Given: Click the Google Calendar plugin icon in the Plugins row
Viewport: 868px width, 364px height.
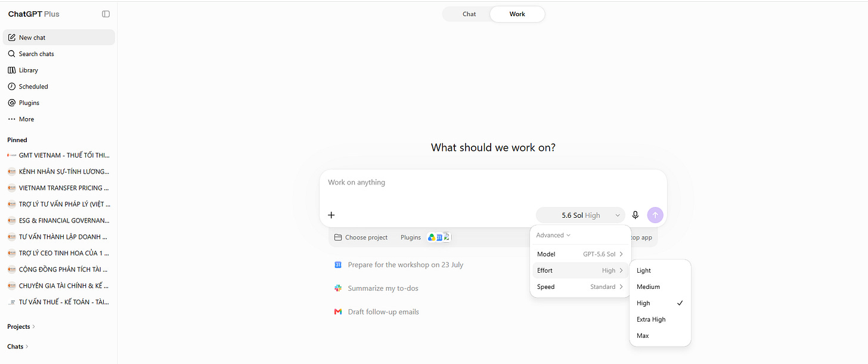Looking at the screenshot, I should click(439, 237).
